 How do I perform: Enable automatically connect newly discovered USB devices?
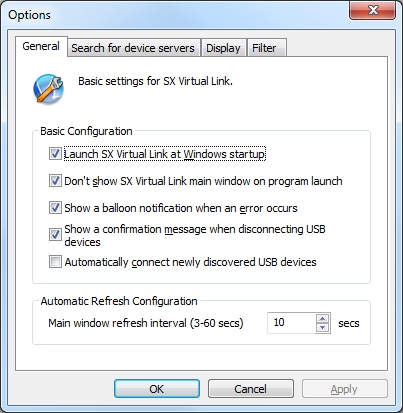pyautogui.click(x=55, y=262)
